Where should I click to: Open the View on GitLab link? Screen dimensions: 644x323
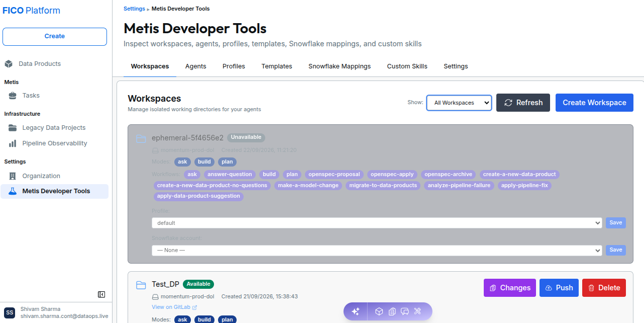[x=174, y=307]
